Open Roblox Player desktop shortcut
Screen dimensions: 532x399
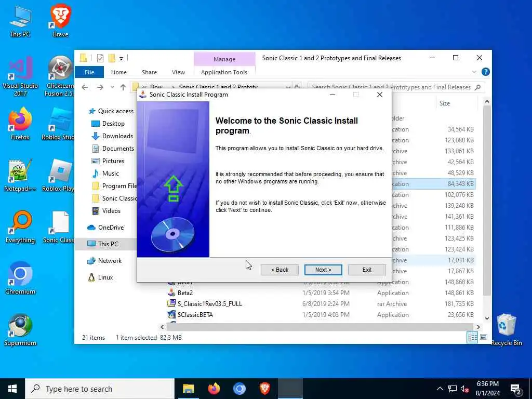pyautogui.click(x=58, y=176)
